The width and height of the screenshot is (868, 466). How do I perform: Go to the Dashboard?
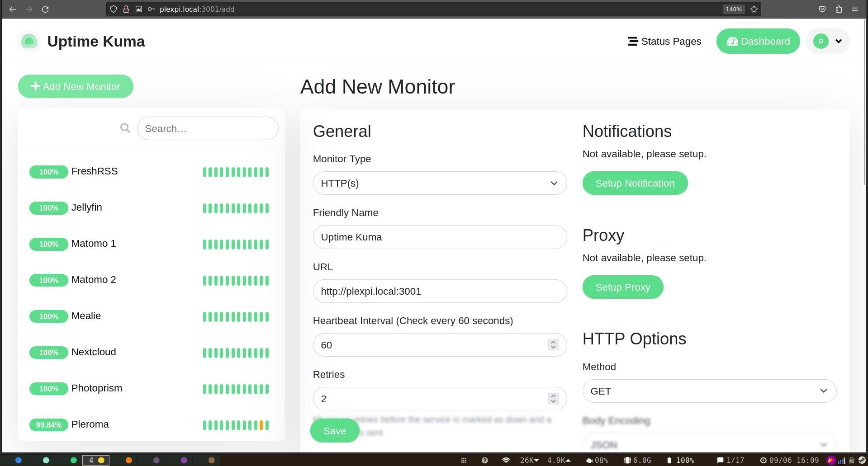(x=758, y=41)
